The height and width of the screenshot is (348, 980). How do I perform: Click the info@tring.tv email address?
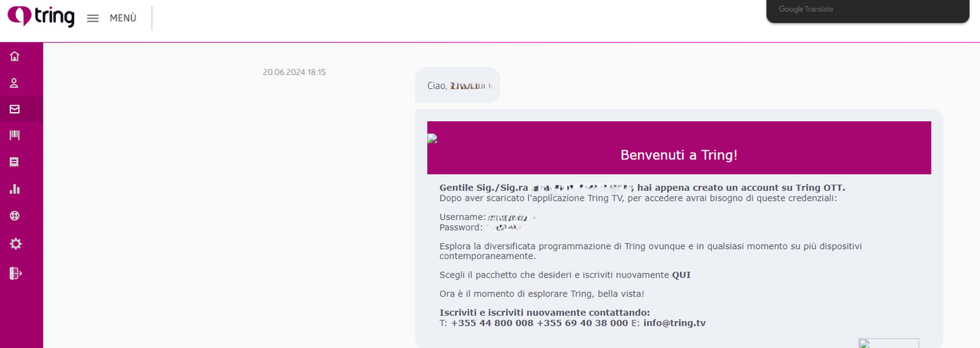click(675, 323)
